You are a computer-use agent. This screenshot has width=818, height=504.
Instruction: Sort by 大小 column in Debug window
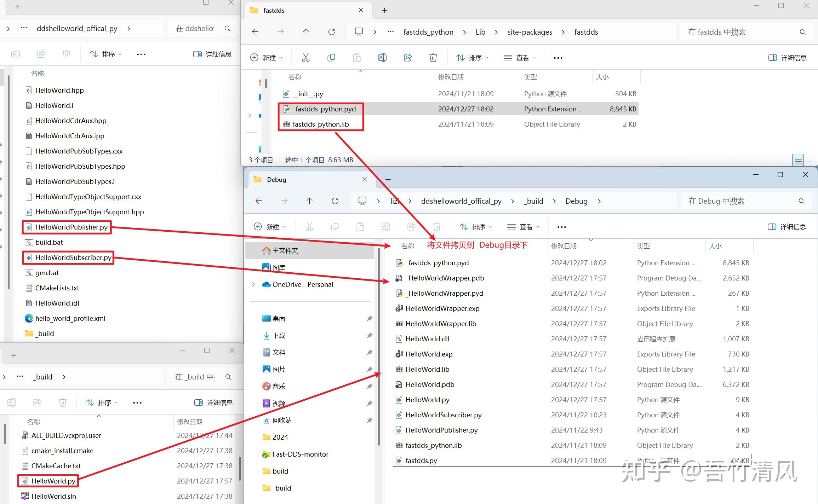[x=715, y=246]
